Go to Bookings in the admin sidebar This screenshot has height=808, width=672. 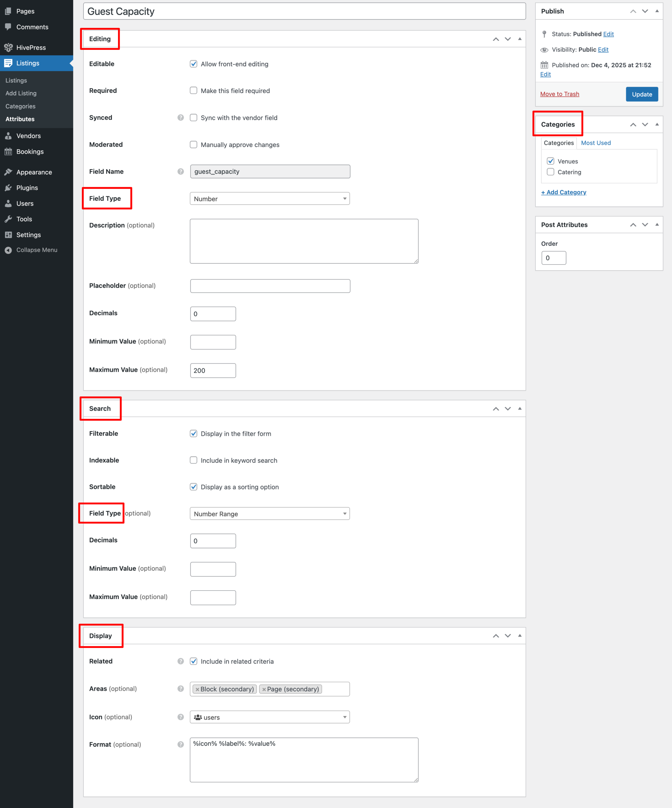tap(30, 151)
